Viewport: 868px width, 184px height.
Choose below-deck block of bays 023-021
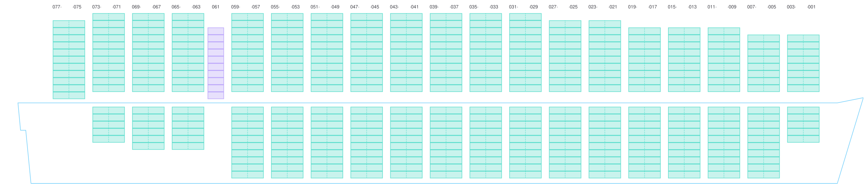[605, 142]
